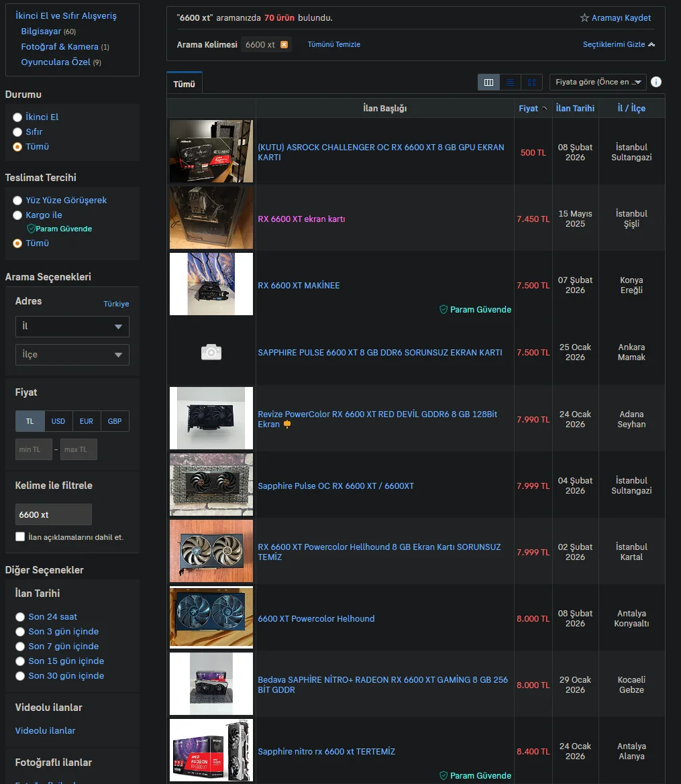Sort by Fiyat column header

(x=533, y=108)
